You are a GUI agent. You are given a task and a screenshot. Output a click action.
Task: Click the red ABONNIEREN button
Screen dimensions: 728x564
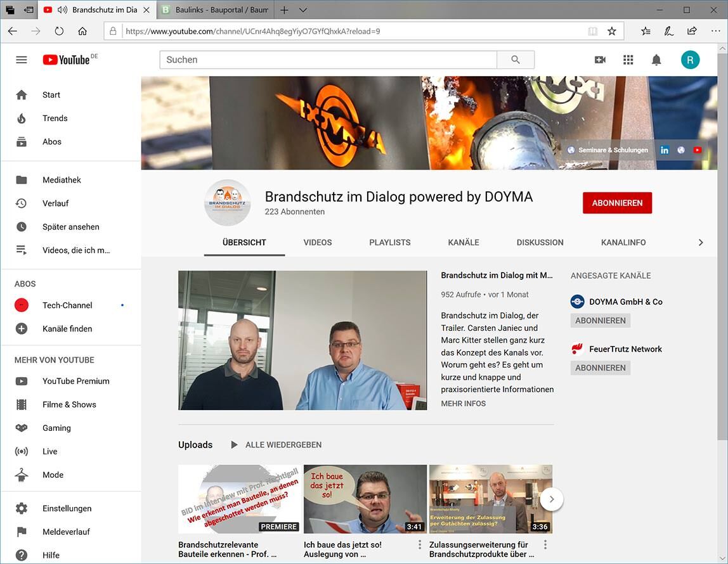pos(617,203)
